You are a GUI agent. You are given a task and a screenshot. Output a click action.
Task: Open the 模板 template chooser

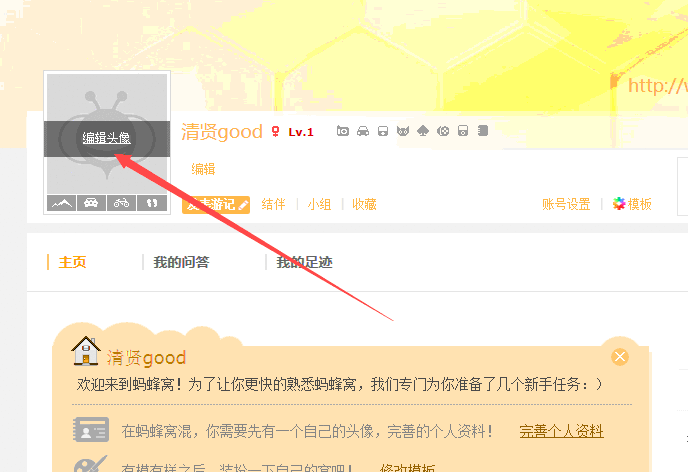click(x=632, y=204)
